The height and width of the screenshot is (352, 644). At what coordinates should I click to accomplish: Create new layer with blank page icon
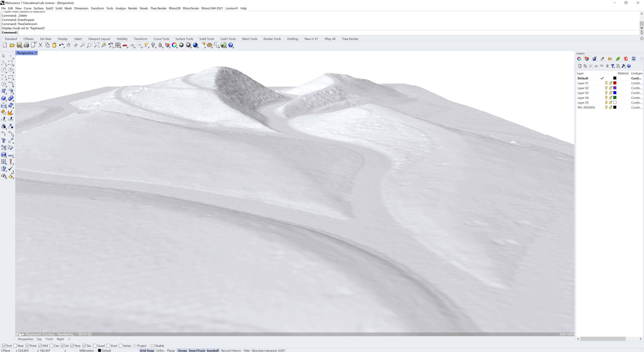point(580,66)
